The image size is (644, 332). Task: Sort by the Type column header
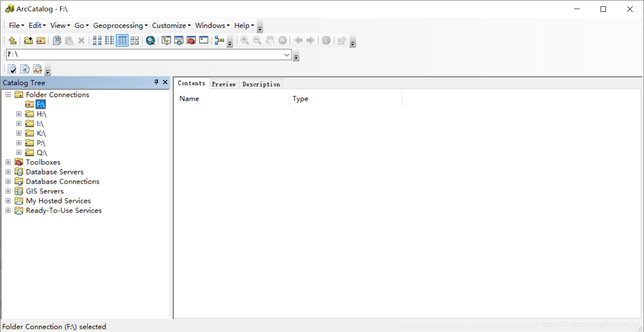(x=346, y=98)
